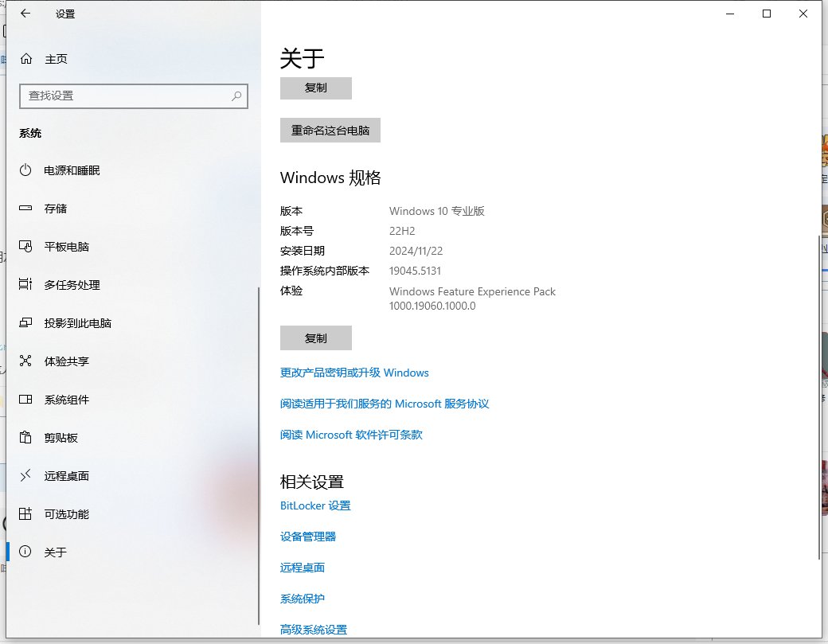Open the BitLocker 设置 link
828x644 pixels.
tap(315, 505)
